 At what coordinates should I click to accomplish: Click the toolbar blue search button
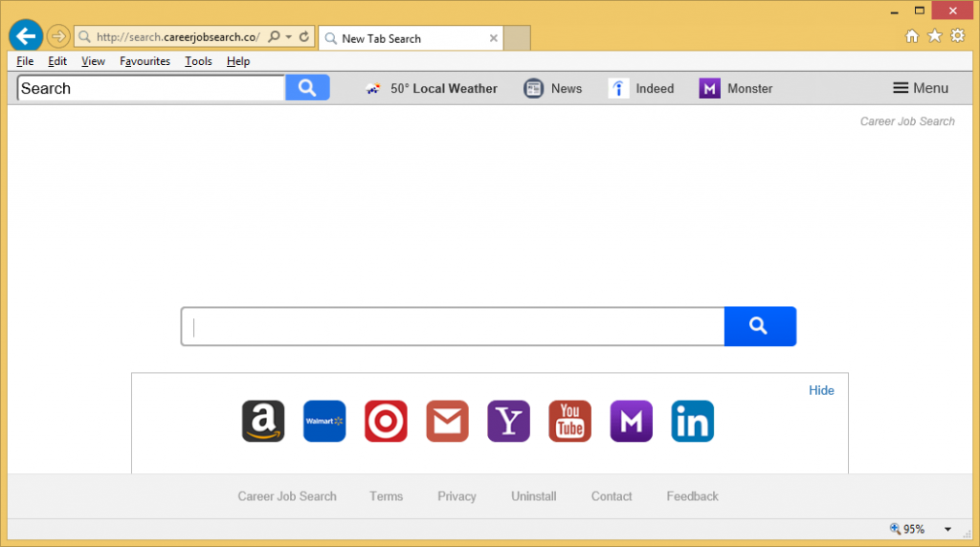(307, 88)
